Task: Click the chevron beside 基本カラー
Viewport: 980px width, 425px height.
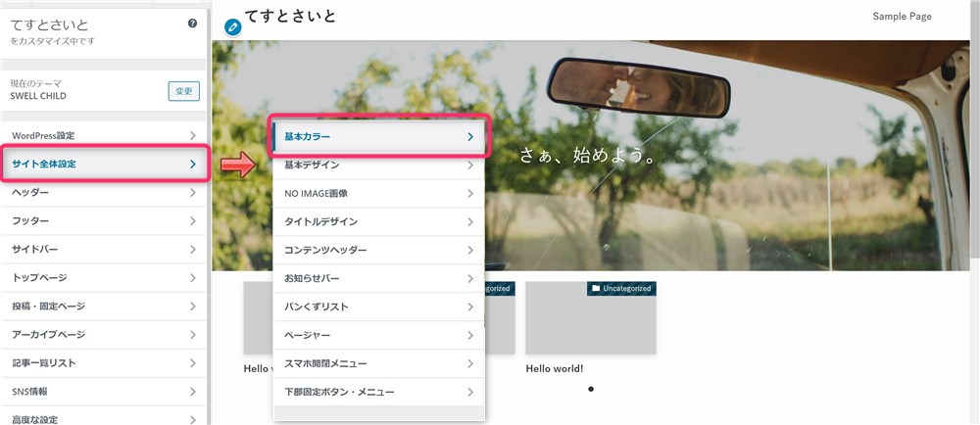Action: click(470, 137)
